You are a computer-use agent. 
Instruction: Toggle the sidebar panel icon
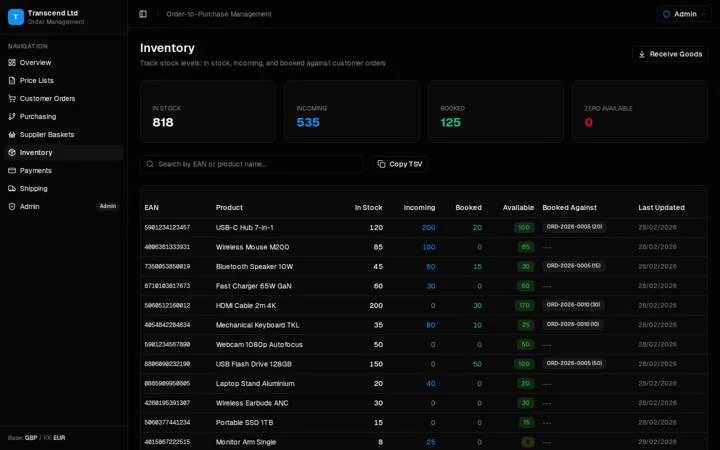click(x=143, y=14)
